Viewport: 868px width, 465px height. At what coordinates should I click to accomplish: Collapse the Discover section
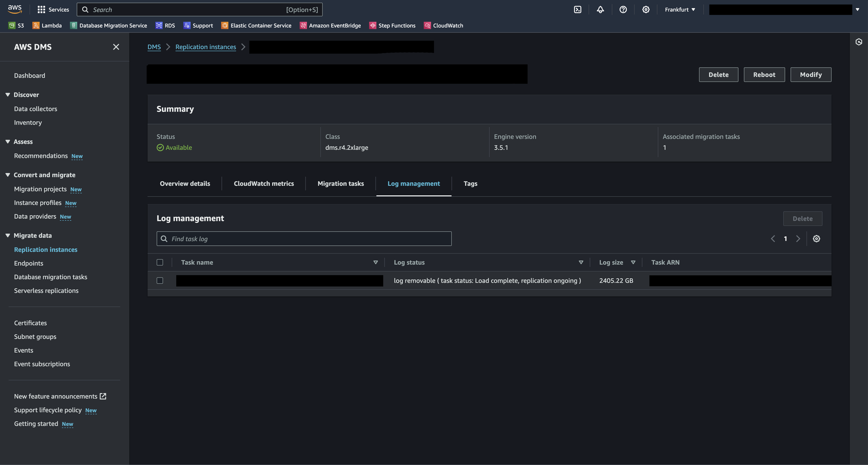click(7, 95)
